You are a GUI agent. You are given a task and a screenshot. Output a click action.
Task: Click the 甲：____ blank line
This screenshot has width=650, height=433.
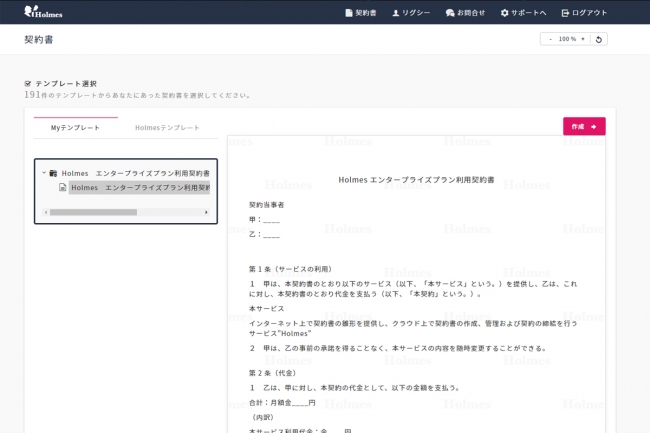click(x=264, y=220)
